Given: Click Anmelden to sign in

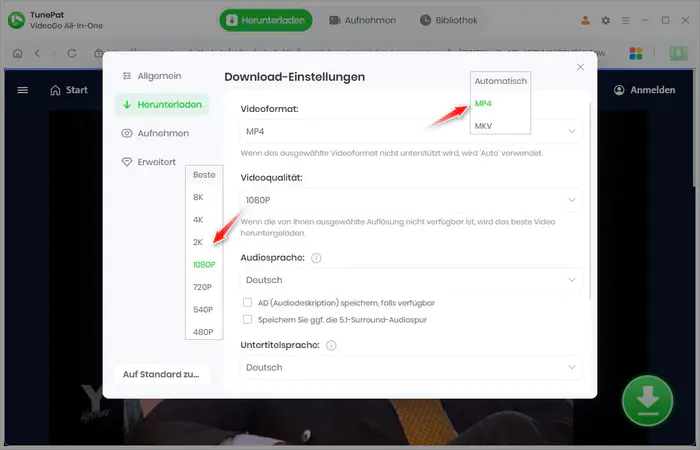Looking at the screenshot, I should pos(645,90).
